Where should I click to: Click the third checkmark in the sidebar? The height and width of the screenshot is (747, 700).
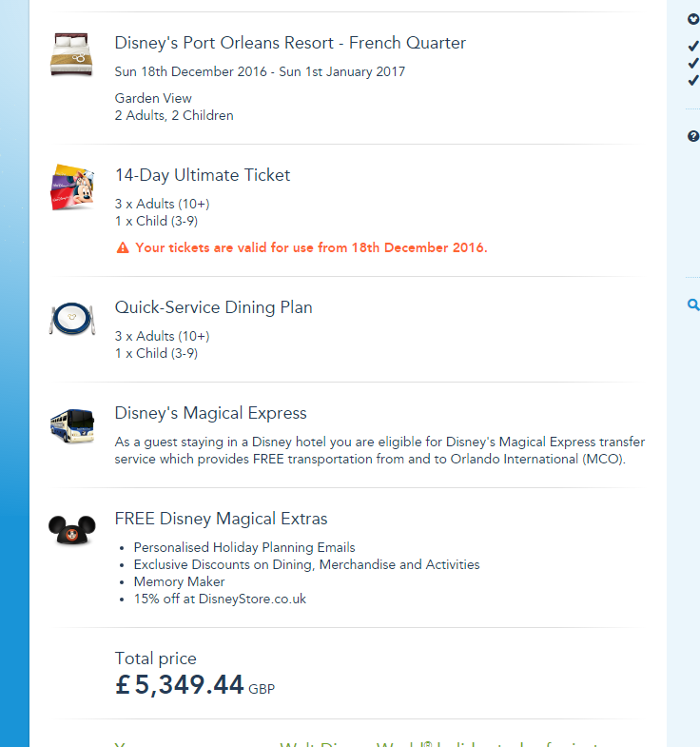pos(693,80)
